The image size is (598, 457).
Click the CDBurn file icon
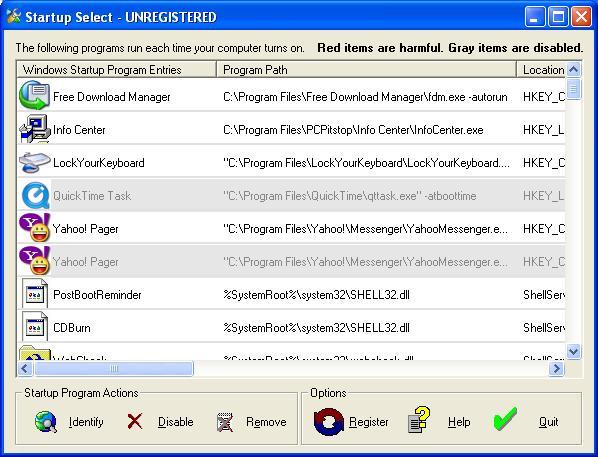tap(35, 327)
